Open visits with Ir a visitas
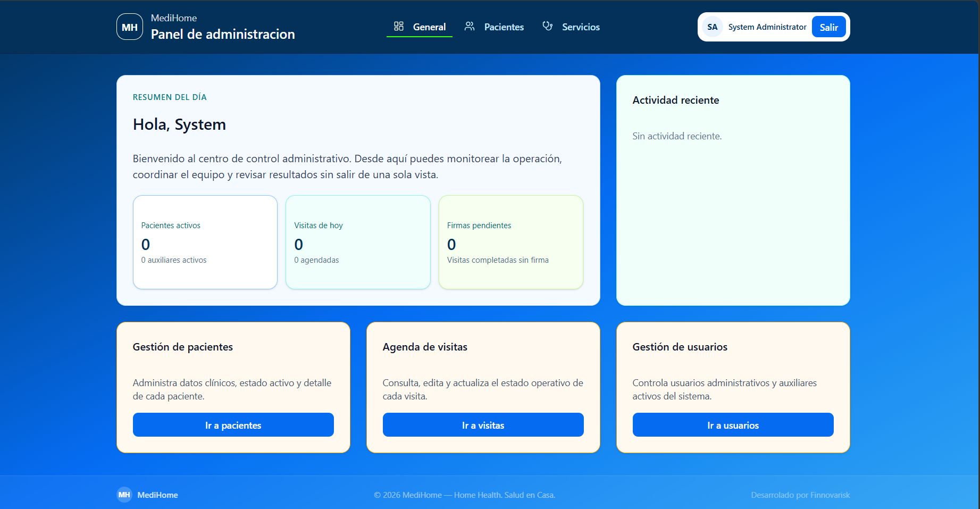980x509 pixels. 483,425
